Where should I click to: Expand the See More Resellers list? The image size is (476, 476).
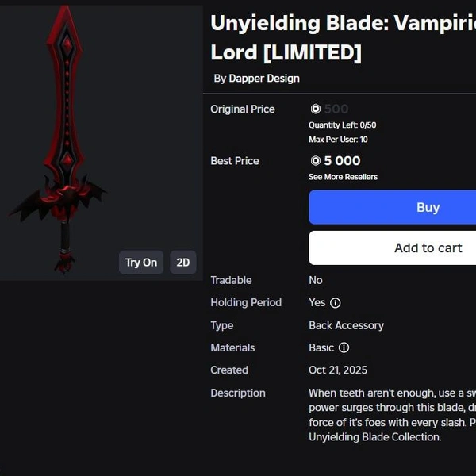pyautogui.click(x=343, y=177)
